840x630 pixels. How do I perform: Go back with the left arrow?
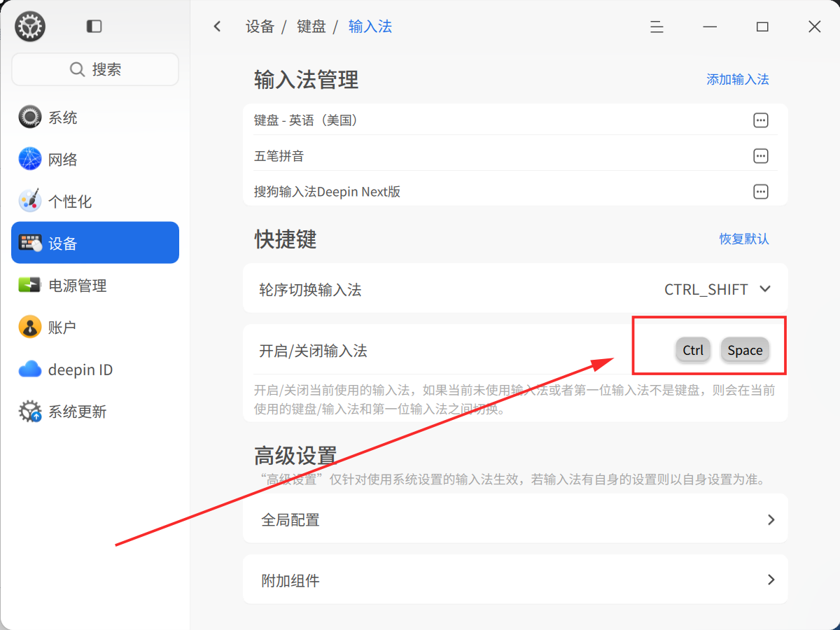pos(217,27)
